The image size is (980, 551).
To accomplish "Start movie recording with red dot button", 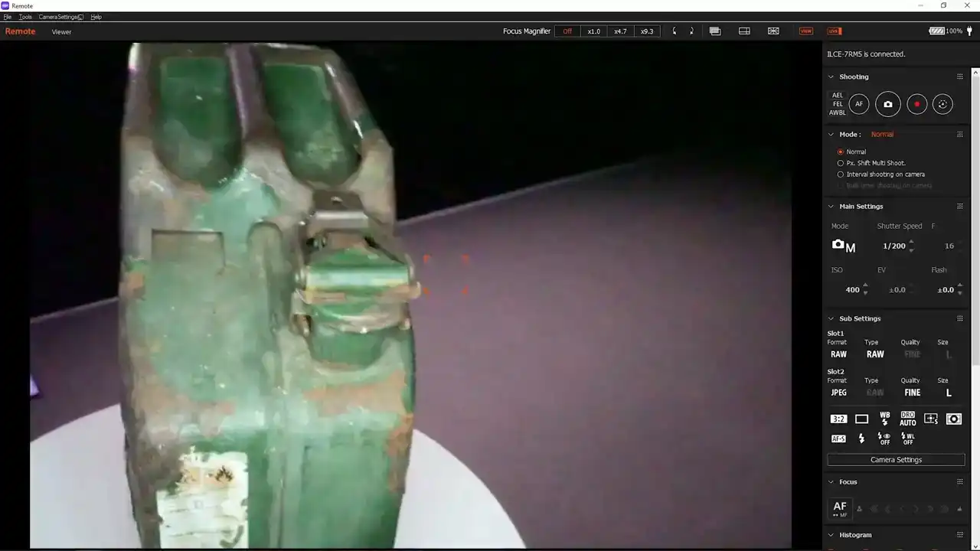I will pos(916,104).
